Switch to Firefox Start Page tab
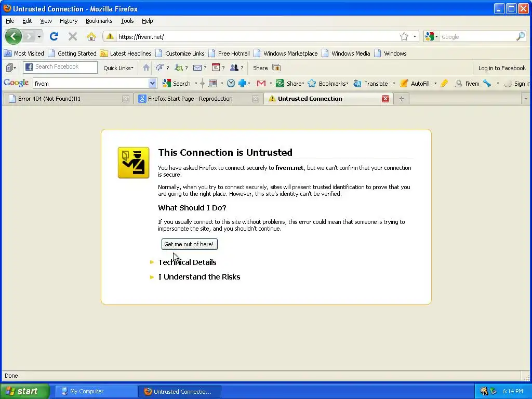This screenshot has height=399, width=532. 198,99
